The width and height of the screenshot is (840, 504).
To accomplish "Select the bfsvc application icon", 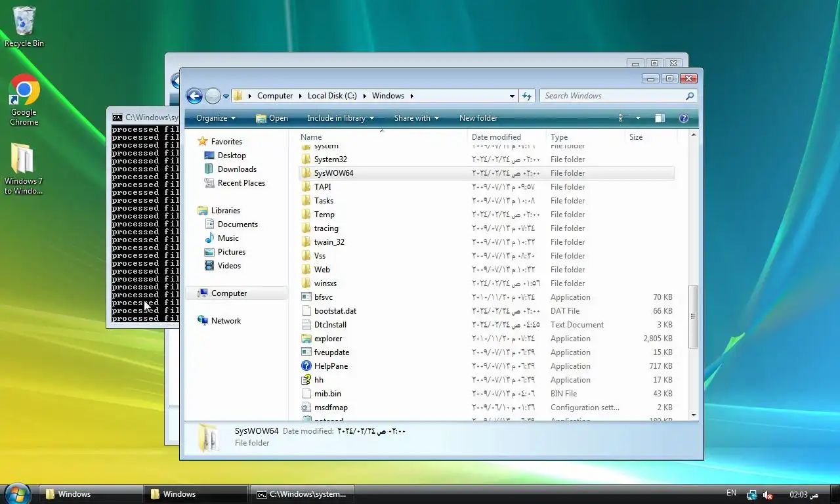I will [306, 297].
